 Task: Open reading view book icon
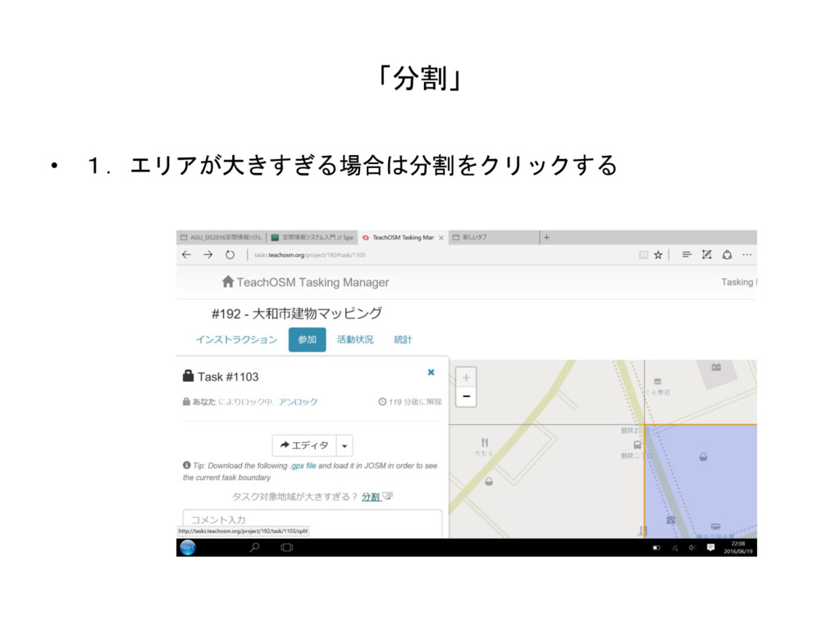[643, 255]
